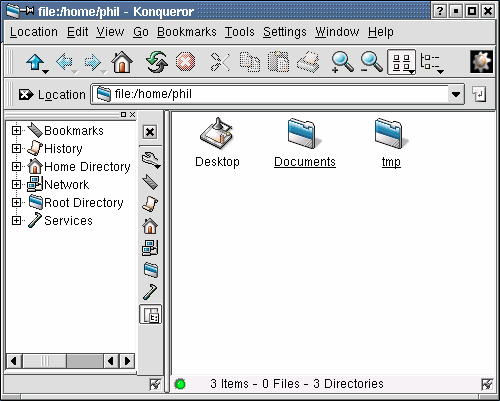Toggle the Icon View mode button
This screenshot has height=401, width=500.
402,62
